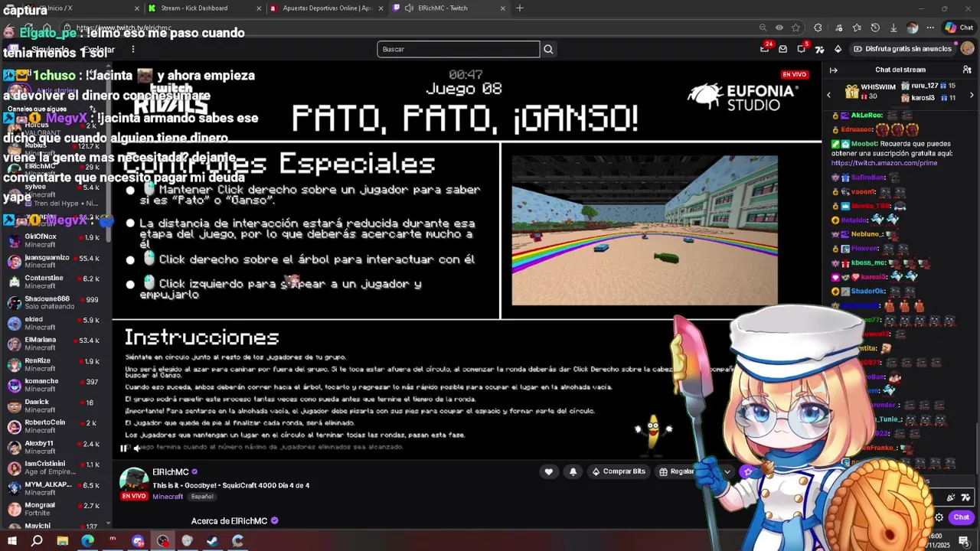Open the browser profile picture
The height and width of the screenshot is (551, 980).
pyautogui.click(x=912, y=28)
